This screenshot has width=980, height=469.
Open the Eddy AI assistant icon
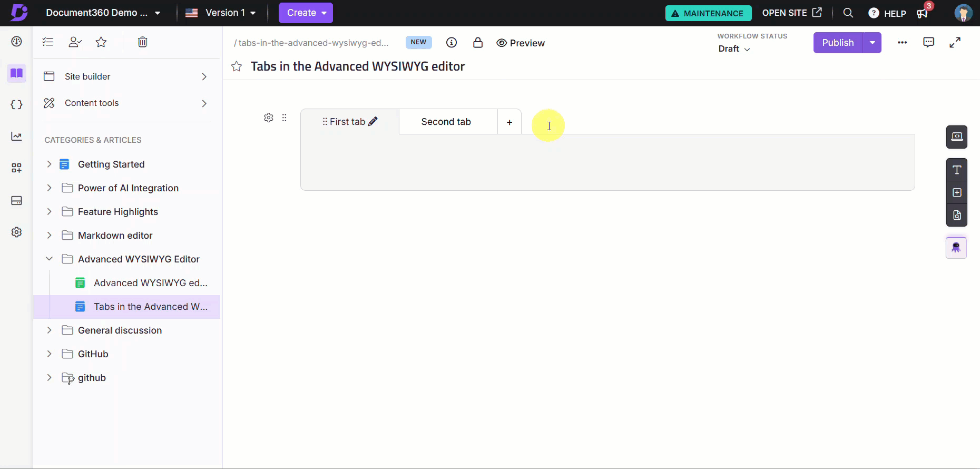tap(956, 248)
